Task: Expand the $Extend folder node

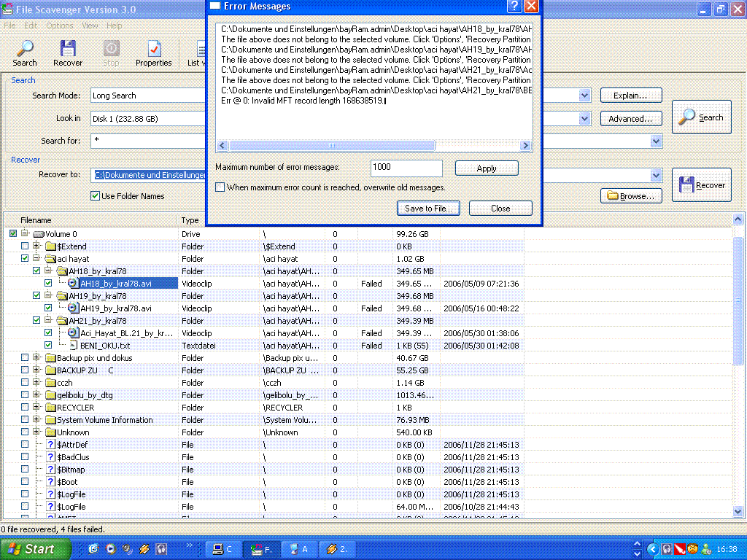Action: (x=36, y=246)
